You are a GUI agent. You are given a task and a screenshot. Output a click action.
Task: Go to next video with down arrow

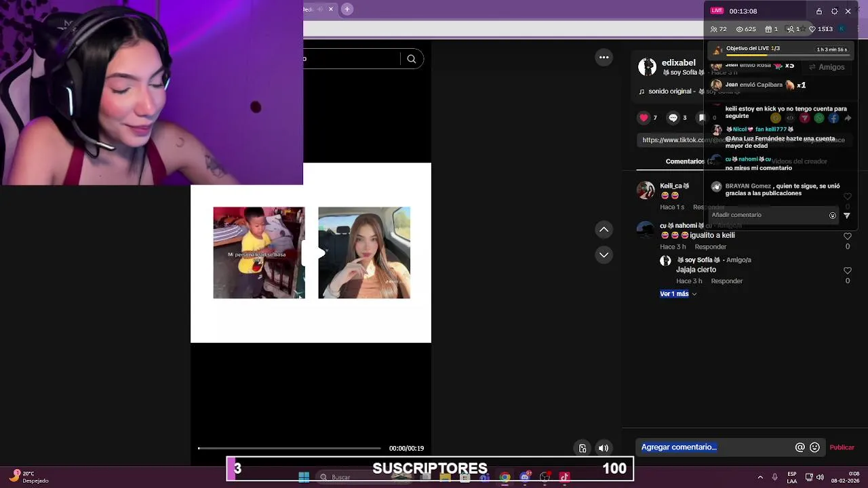(x=604, y=255)
